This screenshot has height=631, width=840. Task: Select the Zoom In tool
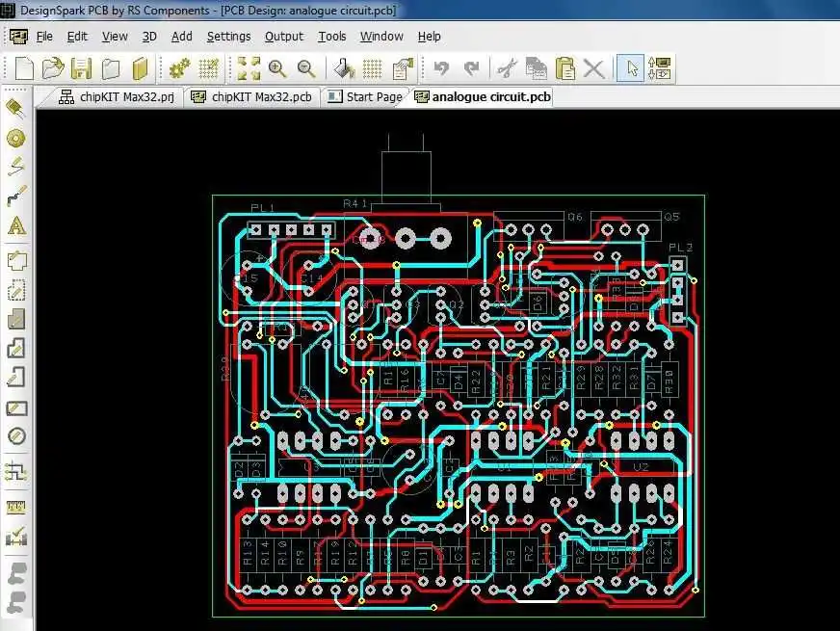tap(277, 67)
